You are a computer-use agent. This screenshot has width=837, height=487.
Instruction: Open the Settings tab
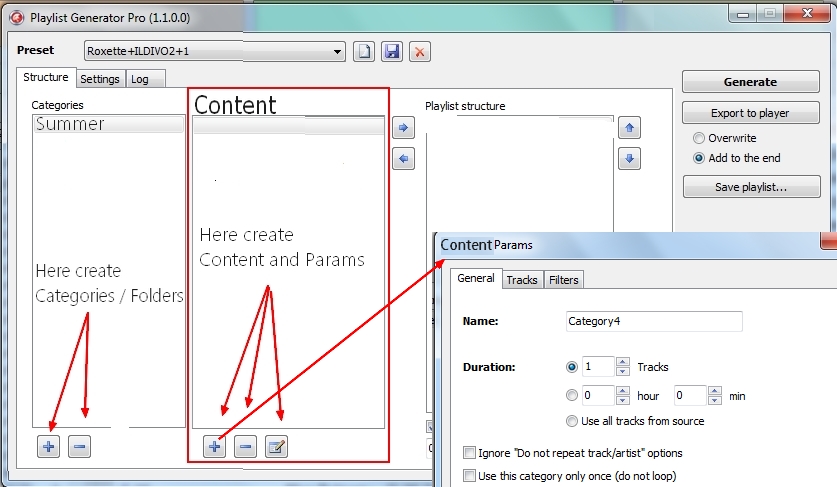(100, 79)
